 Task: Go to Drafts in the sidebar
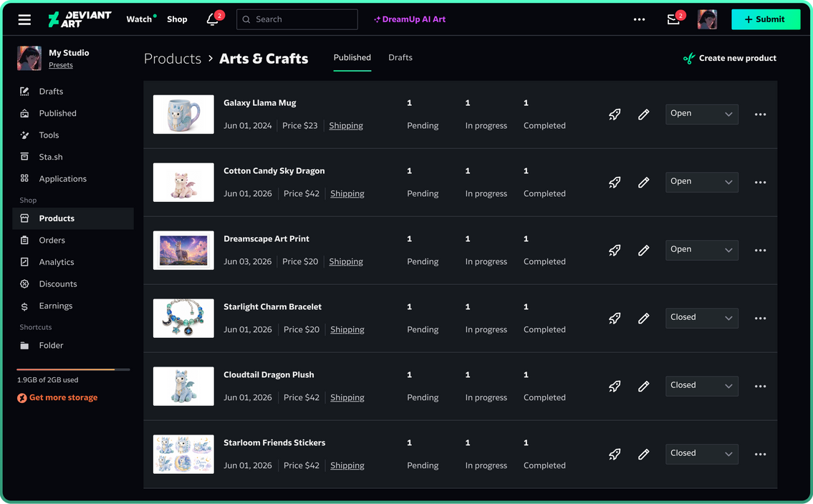point(72,91)
